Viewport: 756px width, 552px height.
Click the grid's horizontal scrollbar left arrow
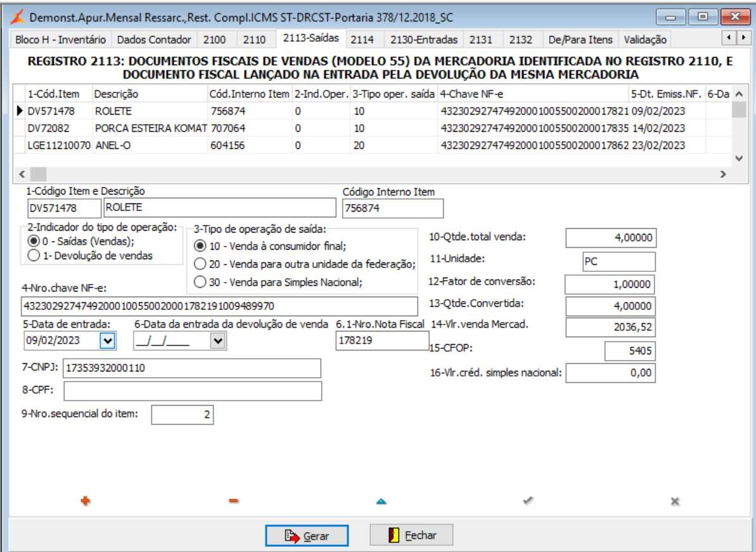tap(22, 174)
